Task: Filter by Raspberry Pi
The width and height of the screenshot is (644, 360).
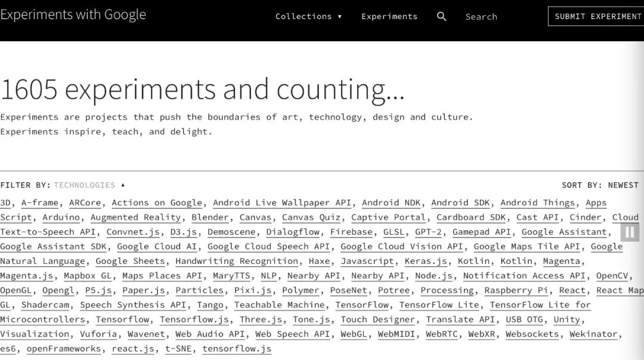Action: tap(516, 291)
